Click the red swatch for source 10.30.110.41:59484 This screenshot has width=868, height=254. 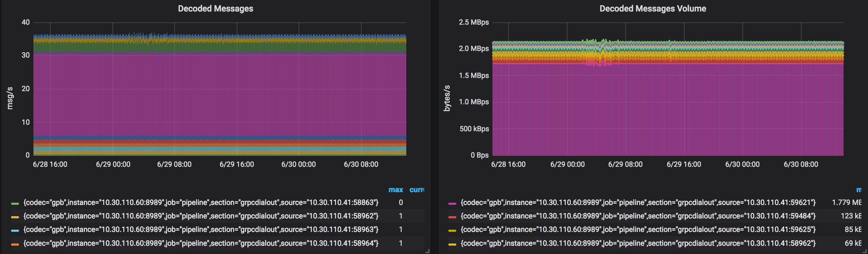452,217
